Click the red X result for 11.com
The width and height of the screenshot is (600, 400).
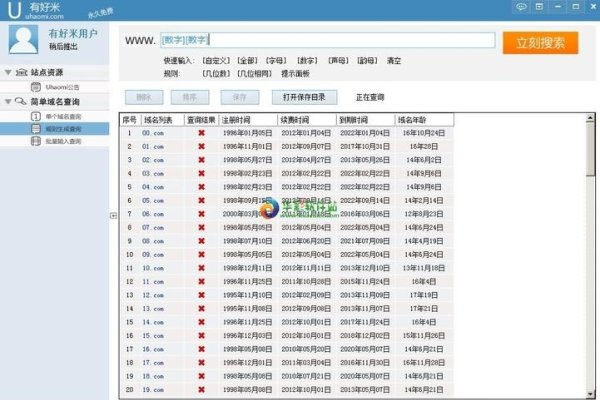click(x=201, y=281)
